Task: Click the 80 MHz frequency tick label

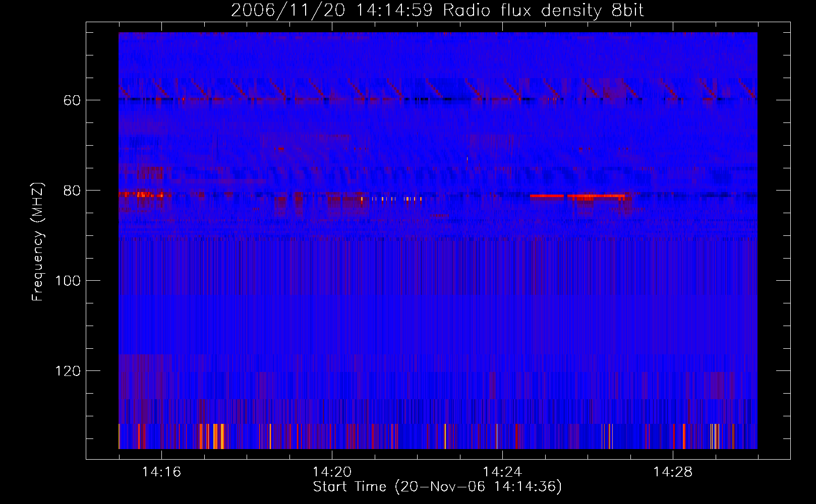Action: [x=72, y=191]
